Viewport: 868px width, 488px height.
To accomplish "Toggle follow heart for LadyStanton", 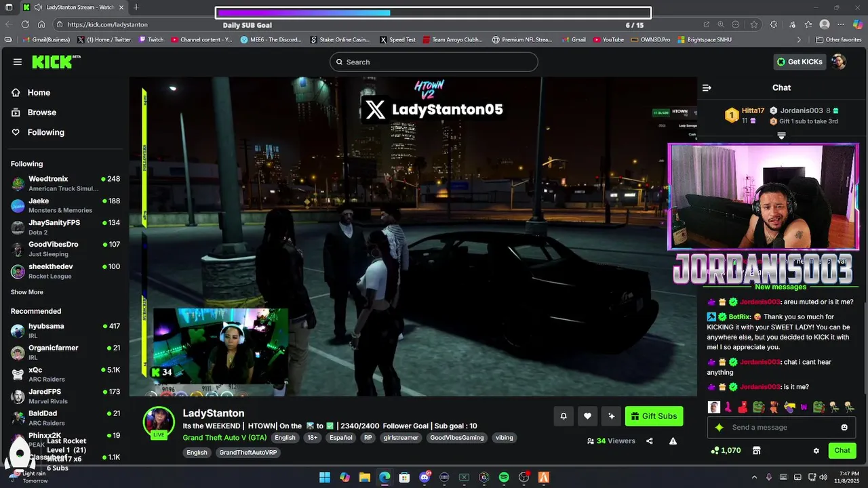I will (x=587, y=416).
